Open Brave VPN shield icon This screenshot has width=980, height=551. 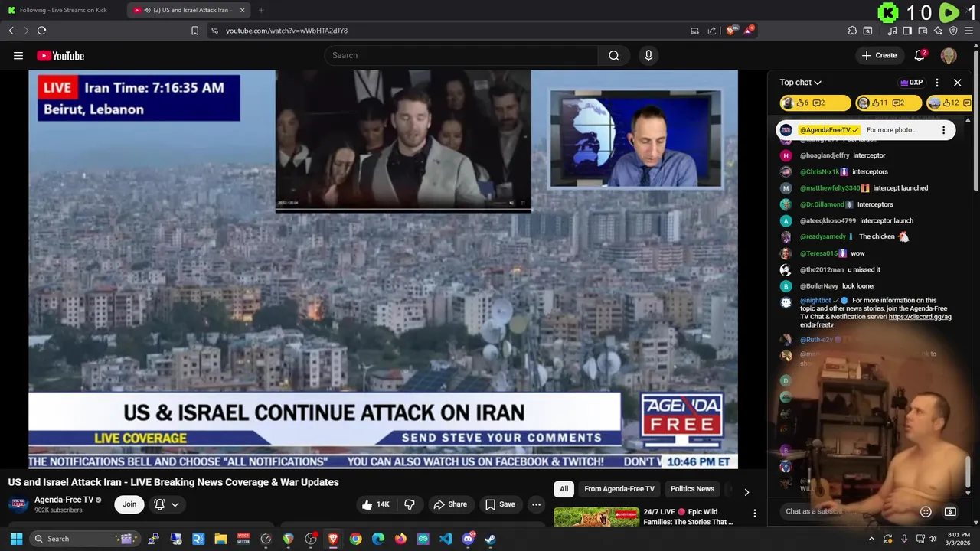pos(953,31)
